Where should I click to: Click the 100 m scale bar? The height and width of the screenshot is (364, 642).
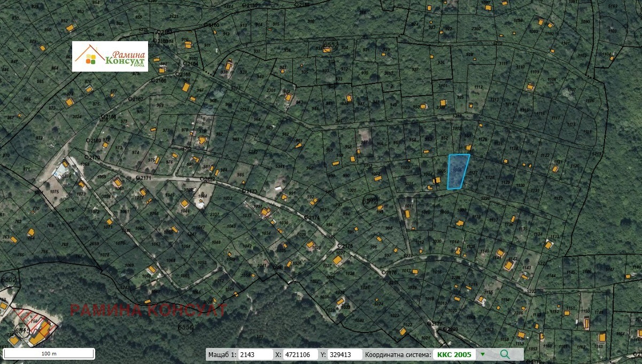coord(49,353)
